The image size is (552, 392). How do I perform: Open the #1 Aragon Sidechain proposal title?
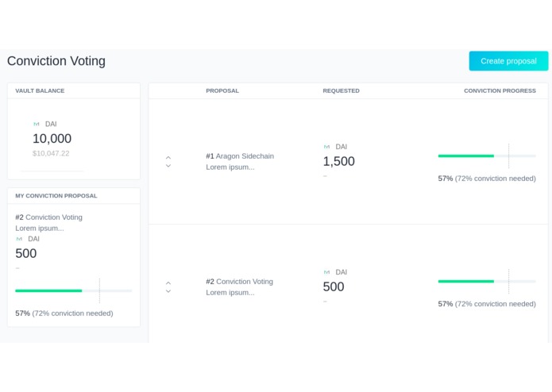[x=240, y=156]
